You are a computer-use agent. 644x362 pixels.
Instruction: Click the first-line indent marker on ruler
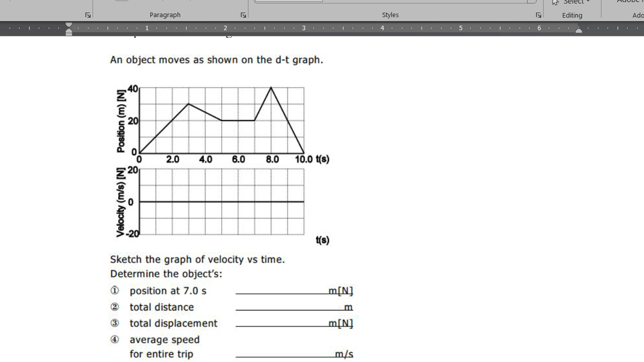pos(69,24)
